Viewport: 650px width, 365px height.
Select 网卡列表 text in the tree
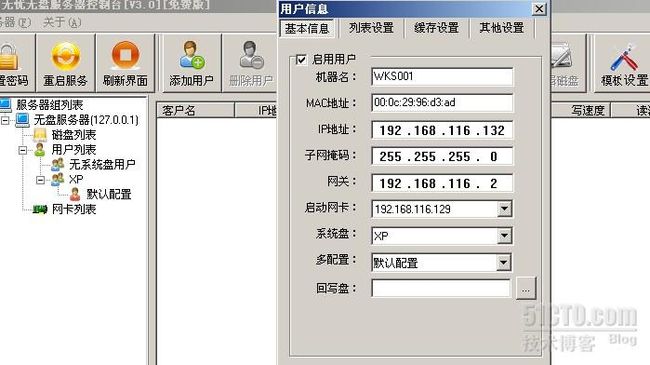coord(74,209)
